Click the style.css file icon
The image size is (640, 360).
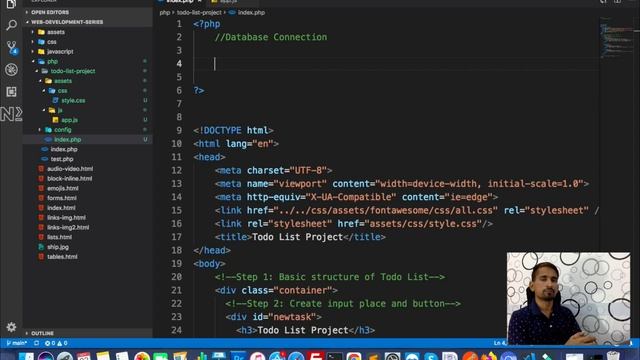coord(56,100)
